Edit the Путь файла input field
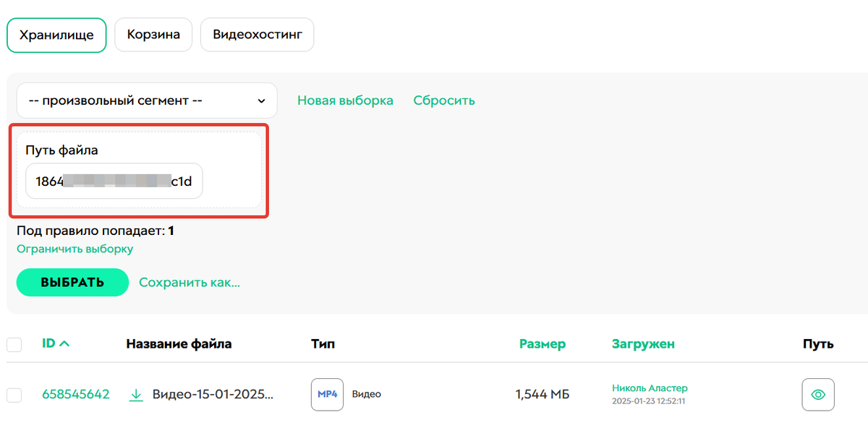The image size is (868, 428). 114,181
